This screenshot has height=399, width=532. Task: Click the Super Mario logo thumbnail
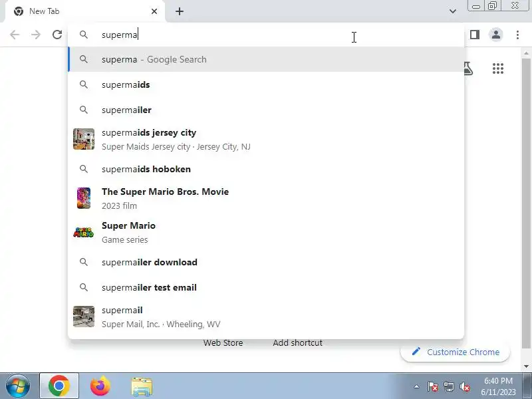point(84,232)
